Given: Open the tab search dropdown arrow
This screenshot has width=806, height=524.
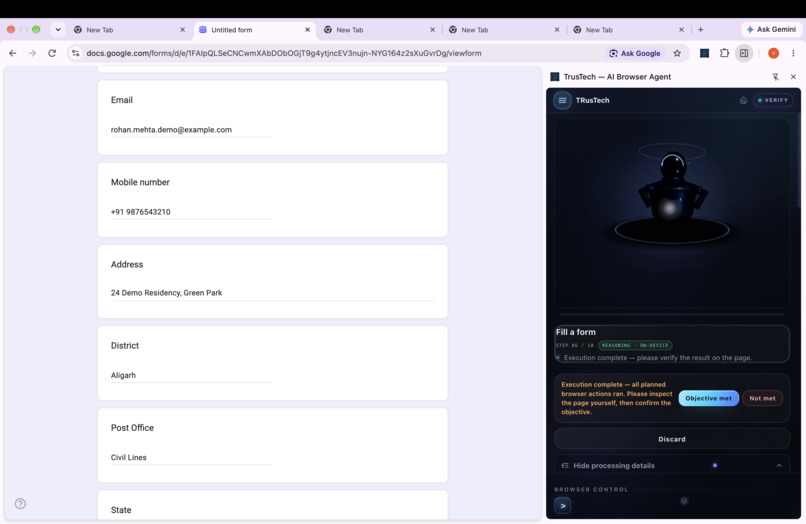Looking at the screenshot, I should (58, 30).
